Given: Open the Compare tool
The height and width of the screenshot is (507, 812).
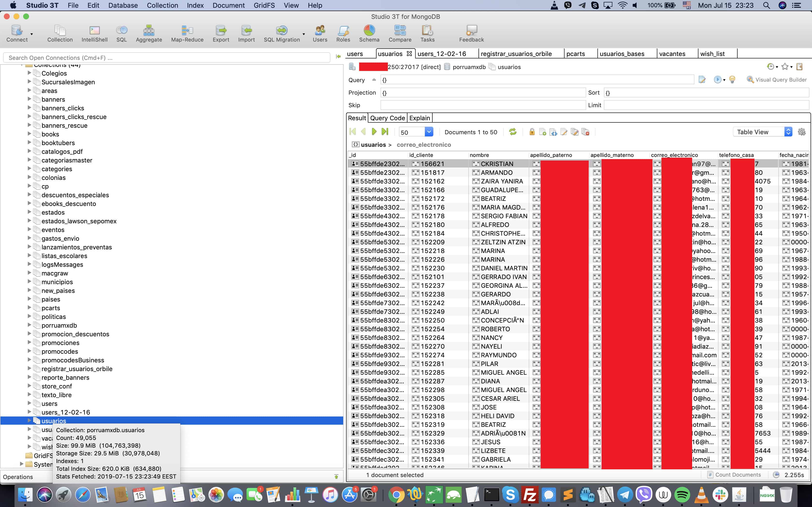Looking at the screenshot, I should 400,34.
